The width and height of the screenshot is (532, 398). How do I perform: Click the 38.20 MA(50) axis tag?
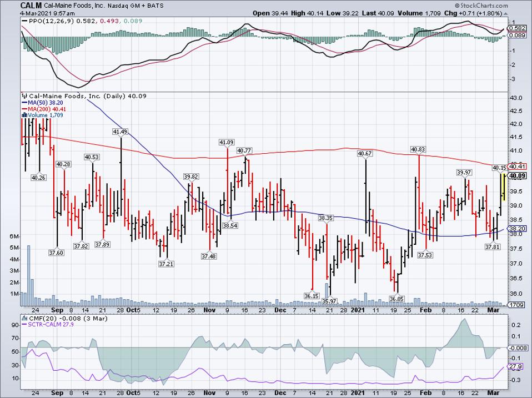point(518,229)
